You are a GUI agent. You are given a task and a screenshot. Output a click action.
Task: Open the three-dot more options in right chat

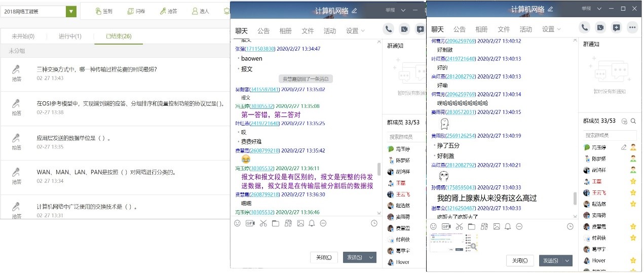tap(632, 28)
